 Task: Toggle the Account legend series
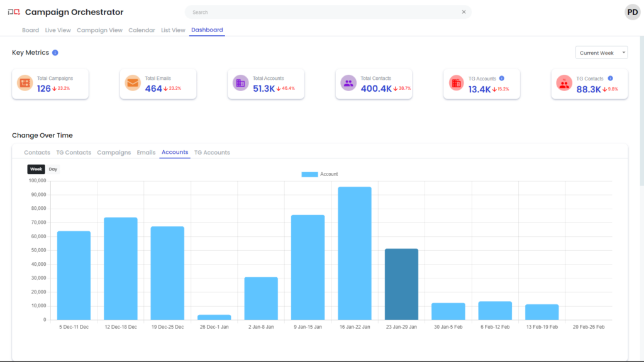coord(319,174)
